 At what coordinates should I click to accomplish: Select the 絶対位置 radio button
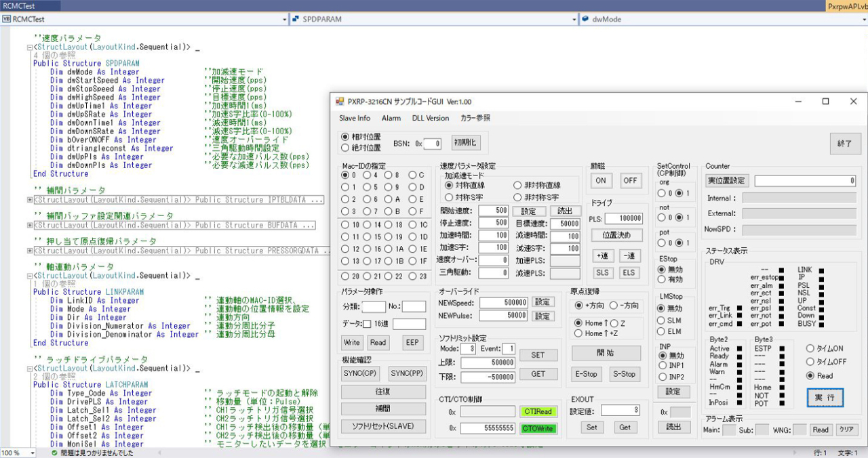[346, 148]
